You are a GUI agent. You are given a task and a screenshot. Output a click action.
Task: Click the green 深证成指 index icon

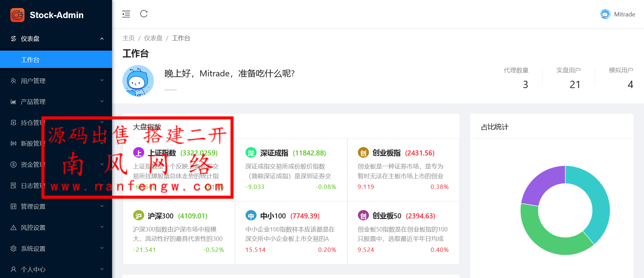251,153
